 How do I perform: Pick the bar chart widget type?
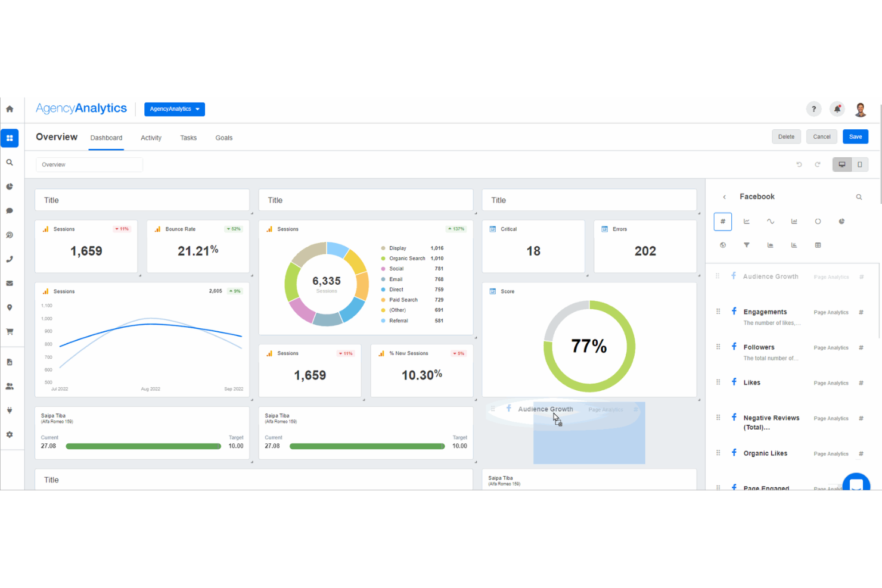pyautogui.click(x=794, y=221)
